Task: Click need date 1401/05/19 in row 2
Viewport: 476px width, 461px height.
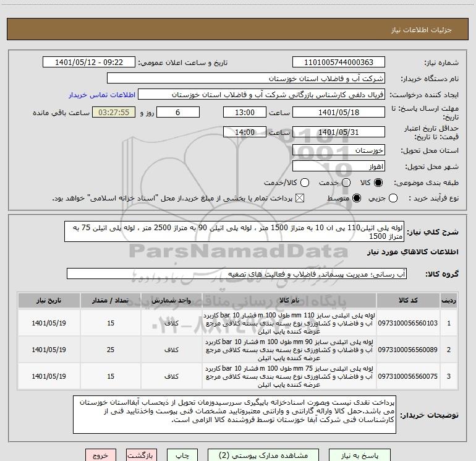Action: pyautogui.click(x=49, y=350)
